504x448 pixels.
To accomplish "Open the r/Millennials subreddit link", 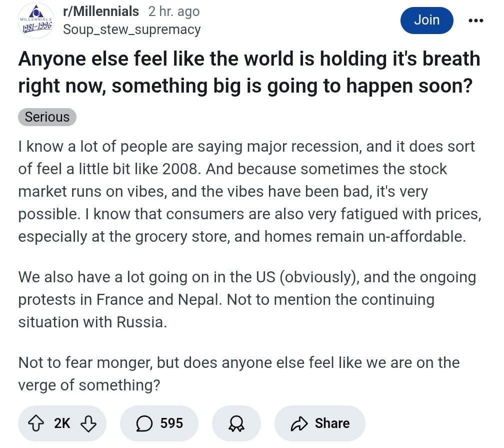I will tap(101, 11).
